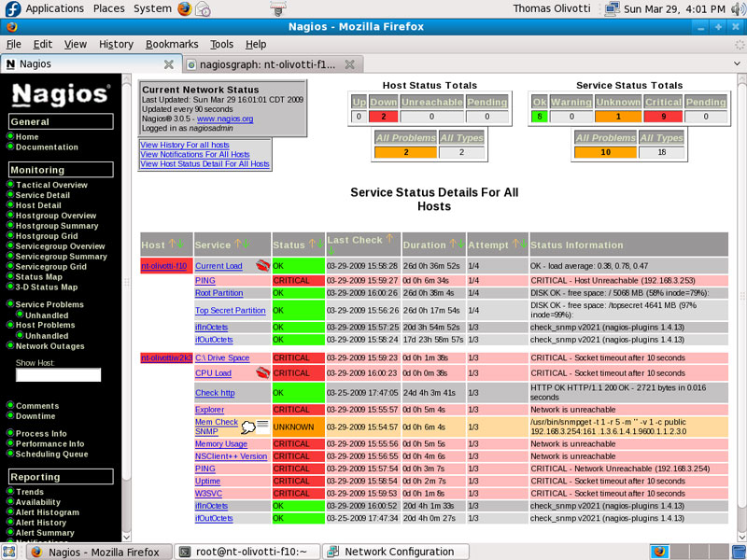Open Service Problems in sidebar

click(49, 304)
